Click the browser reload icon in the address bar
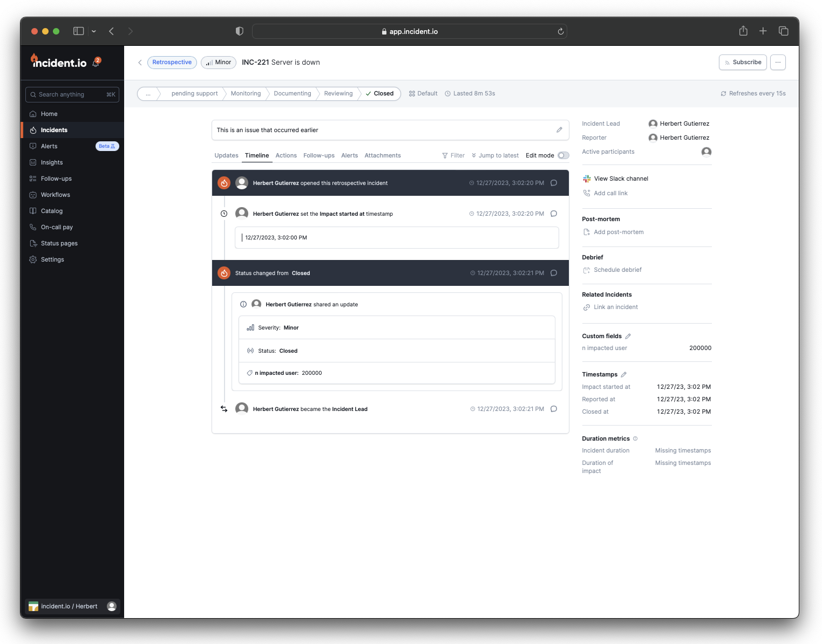This screenshot has width=822, height=644. [561, 31]
